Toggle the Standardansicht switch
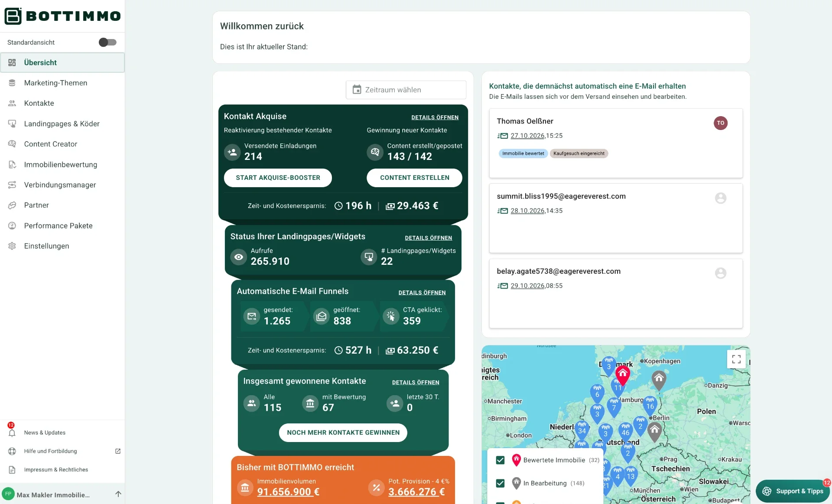This screenshot has height=504, width=832. point(107,42)
